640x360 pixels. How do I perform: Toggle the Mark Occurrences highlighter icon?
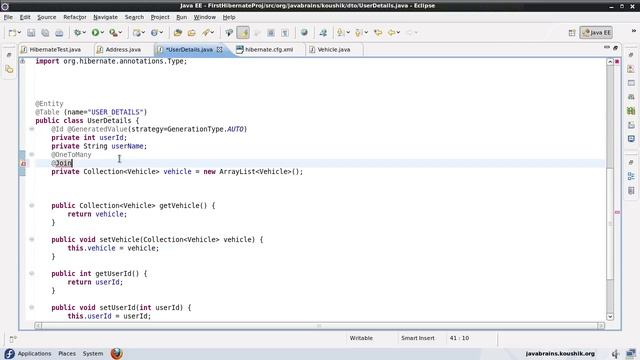pos(243,33)
